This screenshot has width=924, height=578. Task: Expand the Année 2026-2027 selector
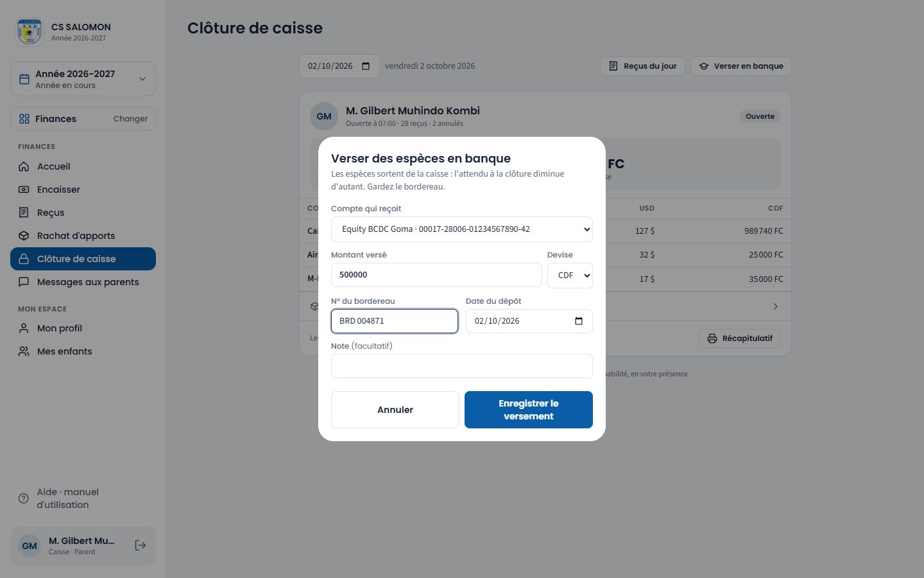(83, 79)
